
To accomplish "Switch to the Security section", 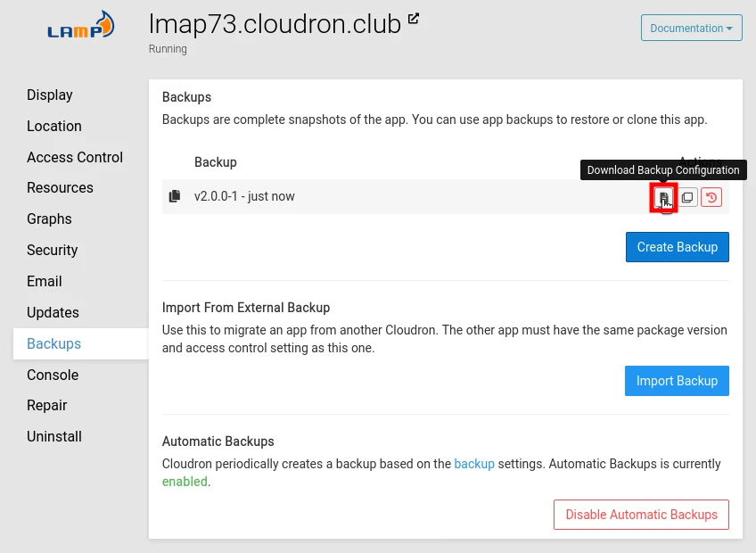I will coord(52,250).
